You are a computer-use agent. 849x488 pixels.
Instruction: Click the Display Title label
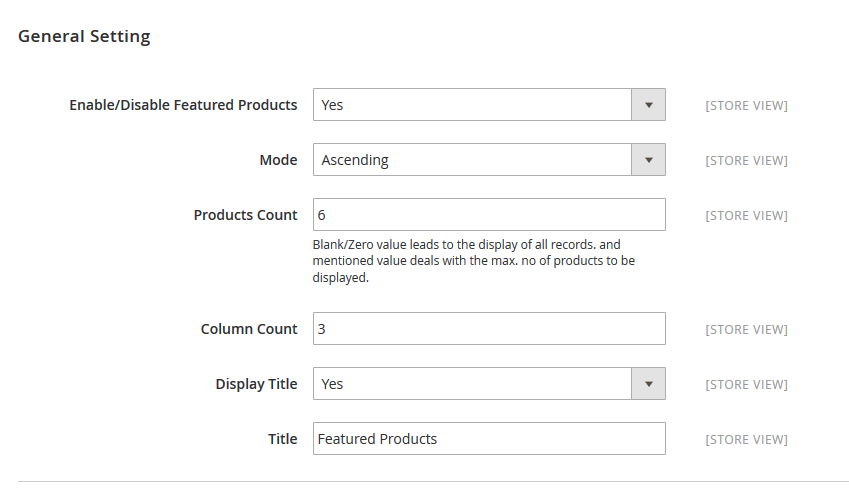(x=256, y=384)
